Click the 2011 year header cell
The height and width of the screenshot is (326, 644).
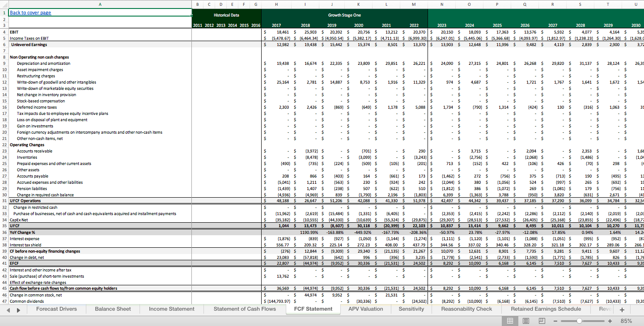197,25
